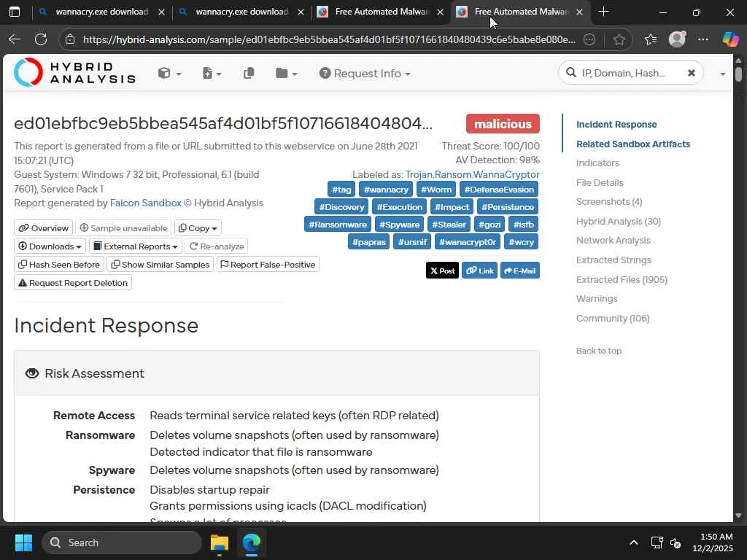The width and height of the screenshot is (747, 560).
Task: Jump to Incident Response in sidebar
Action: click(x=616, y=124)
